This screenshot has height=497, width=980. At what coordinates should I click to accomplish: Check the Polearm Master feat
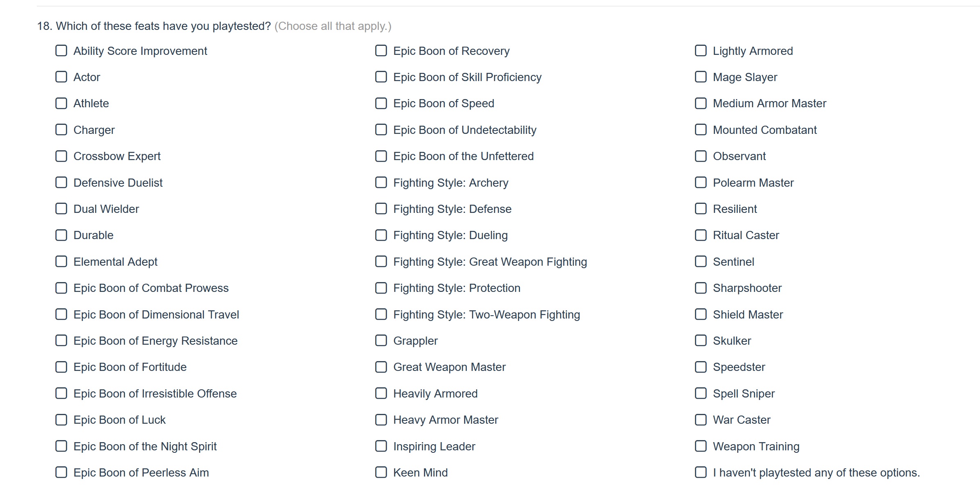click(701, 183)
